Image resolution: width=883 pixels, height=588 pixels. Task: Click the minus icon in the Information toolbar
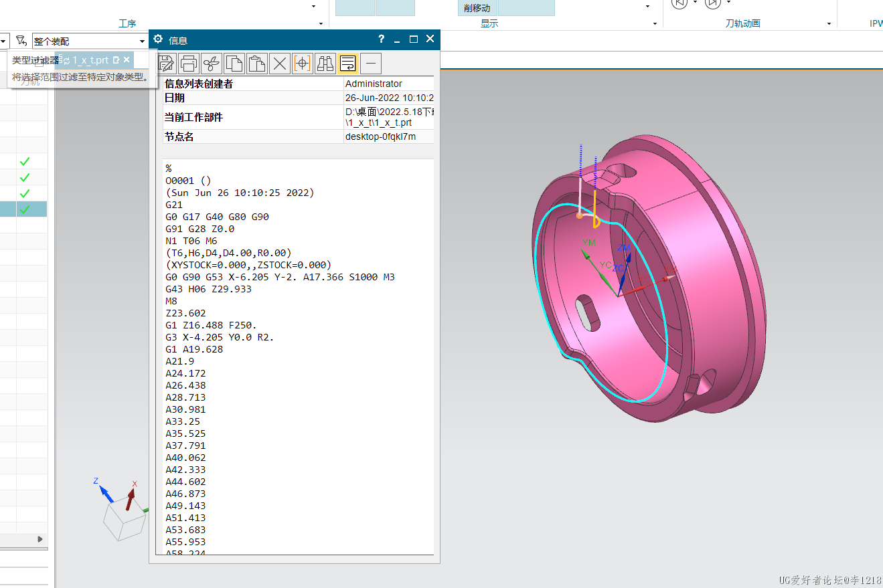pyautogui.click(x=371, y=64)
